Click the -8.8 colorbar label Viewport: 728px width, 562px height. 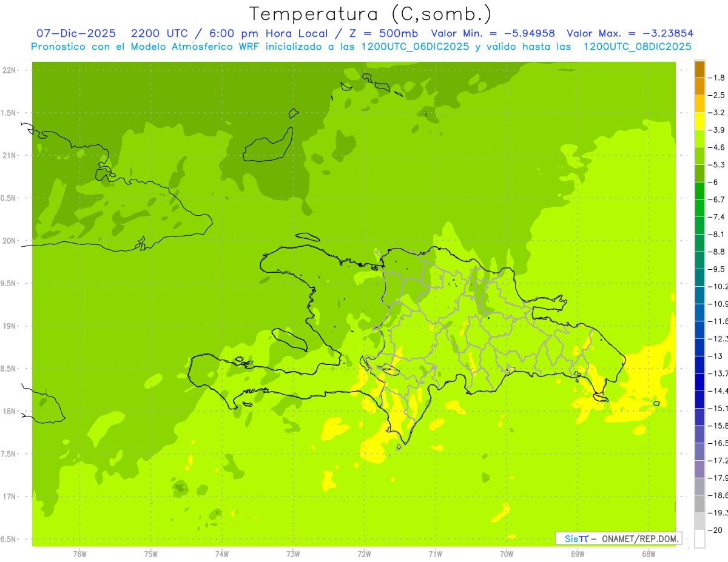point(716,252)
